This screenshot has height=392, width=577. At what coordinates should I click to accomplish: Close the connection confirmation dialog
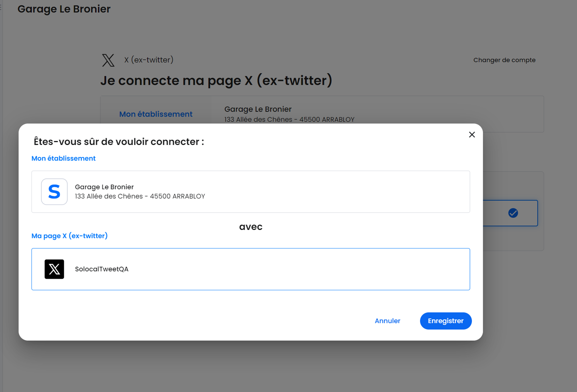tap(472, 134)
